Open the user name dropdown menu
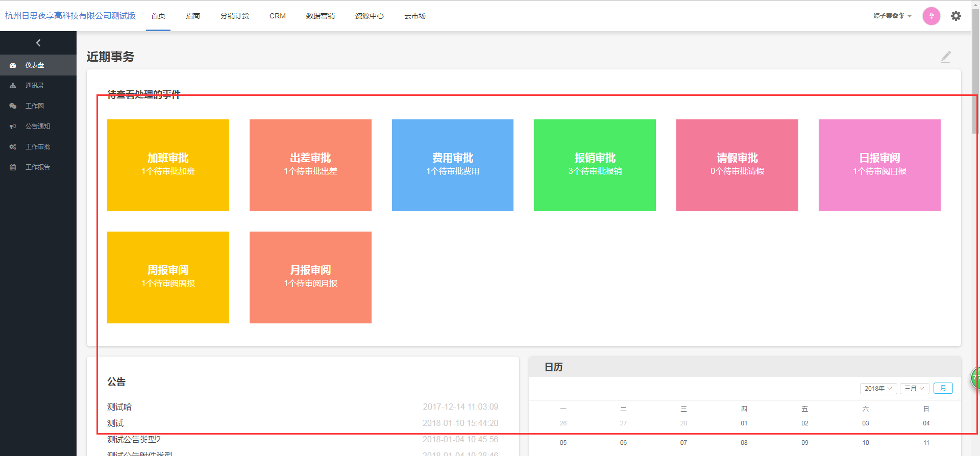 point(892,16)
